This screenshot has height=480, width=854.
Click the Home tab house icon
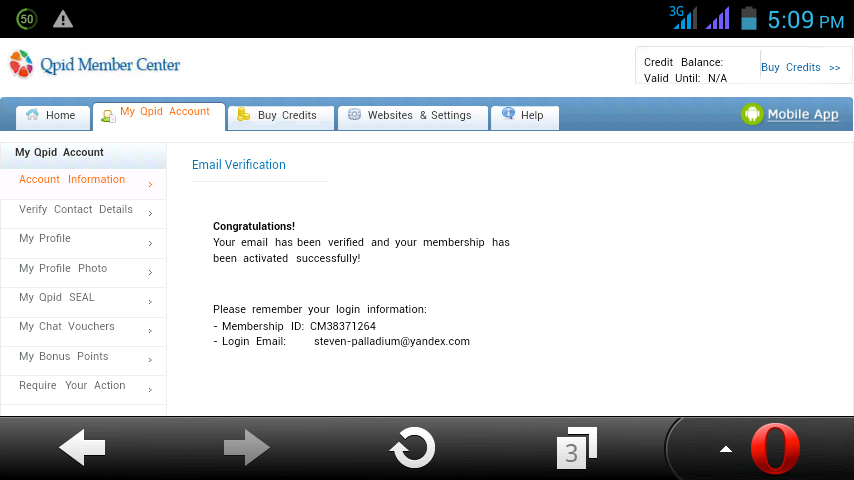click(x=33, y=114)
